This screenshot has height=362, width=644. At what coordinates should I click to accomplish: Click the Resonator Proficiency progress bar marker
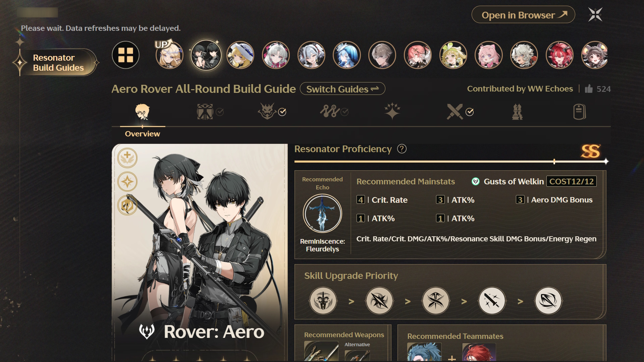coord(554,162)
